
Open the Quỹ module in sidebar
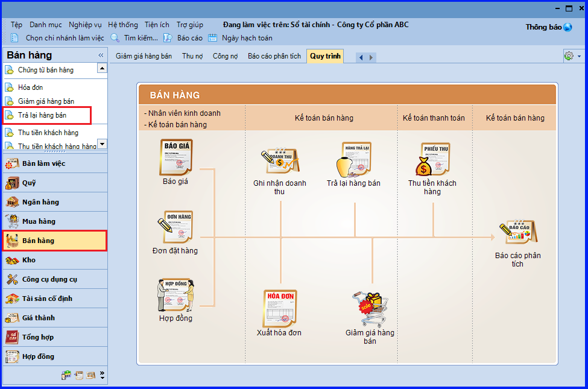click(x=55, y=183)
